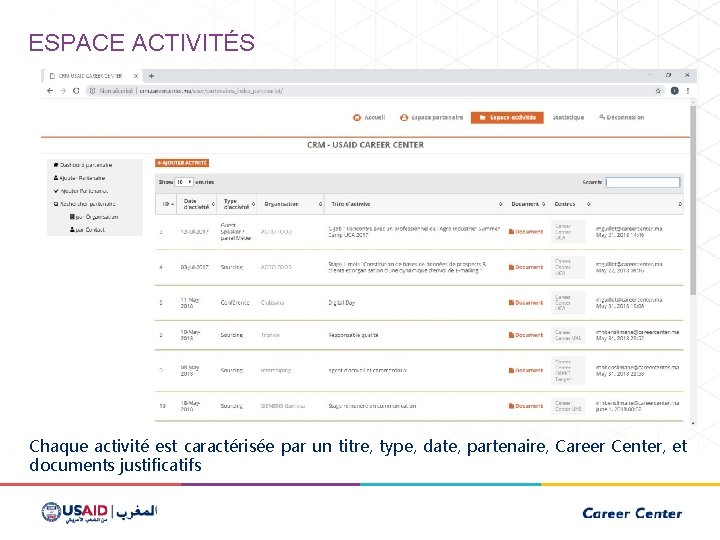
Task: Click the Ajouter Activité button
Action: tap(182, 163)
